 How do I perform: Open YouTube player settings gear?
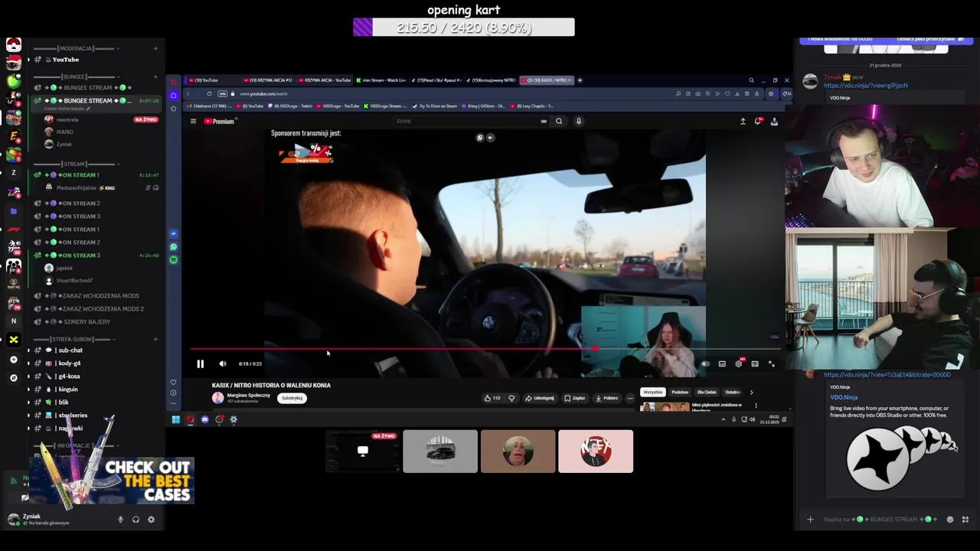(739, 364)
